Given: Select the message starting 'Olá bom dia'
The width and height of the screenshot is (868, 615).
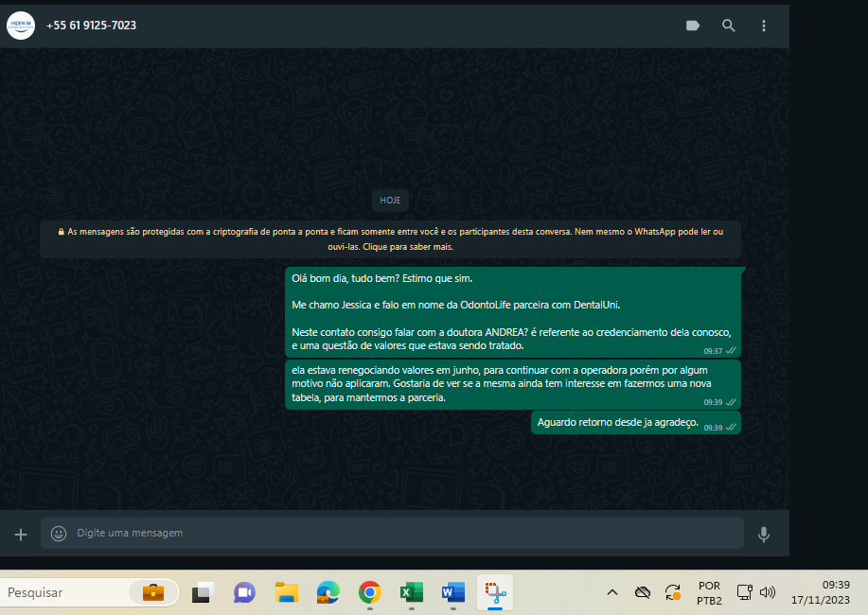Looking at the screenshot, I should click(513, 312).
